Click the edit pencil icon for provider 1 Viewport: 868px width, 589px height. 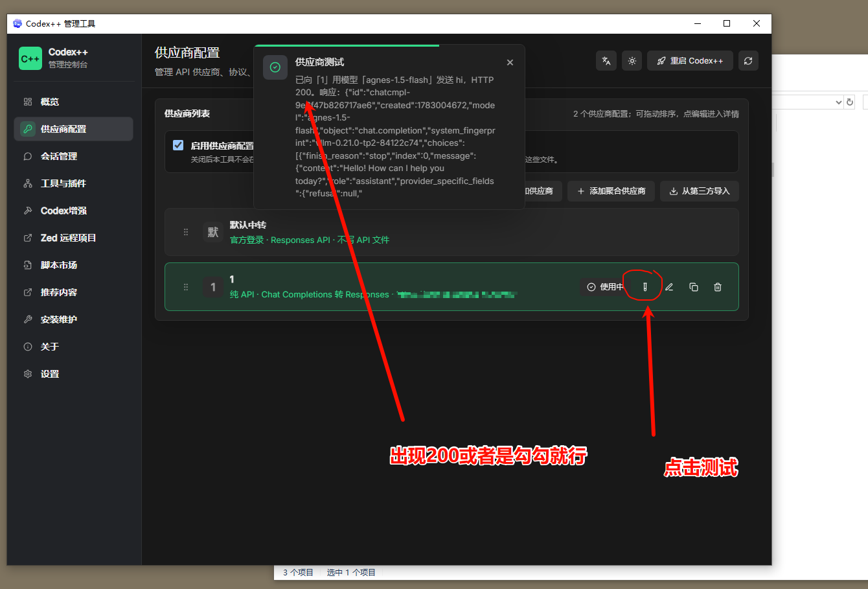(669, 287)
